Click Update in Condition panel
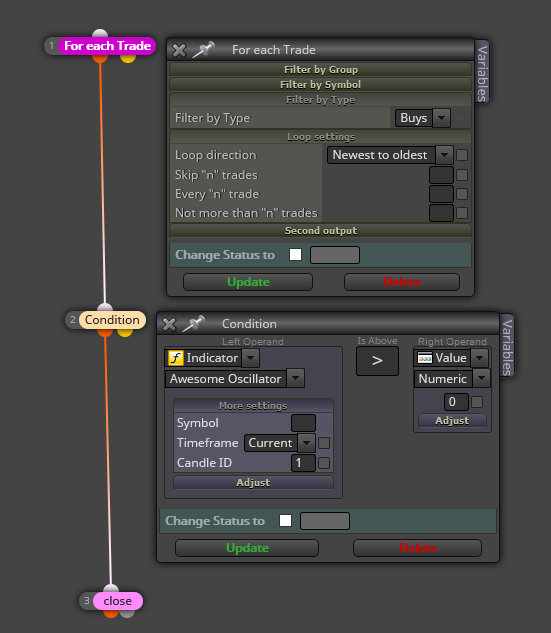The image size is (551, 633). [x=247, y=548]
